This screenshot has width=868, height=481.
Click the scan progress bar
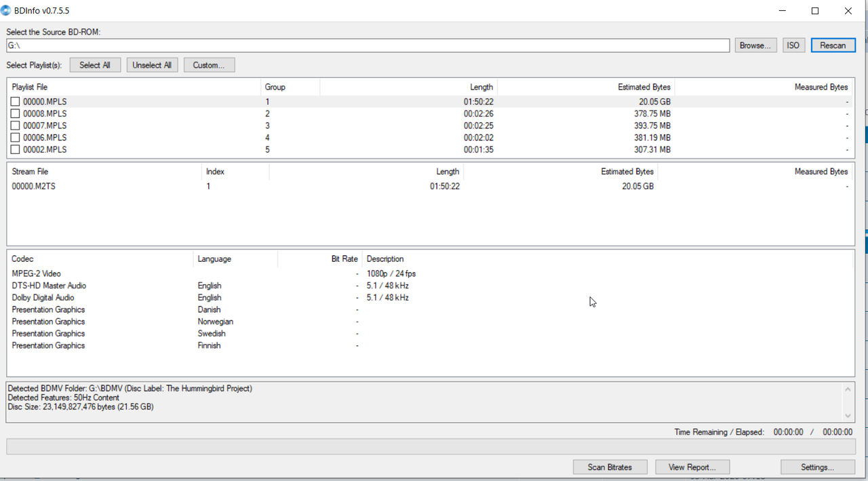pyautogui.click(x=431, y=446)
